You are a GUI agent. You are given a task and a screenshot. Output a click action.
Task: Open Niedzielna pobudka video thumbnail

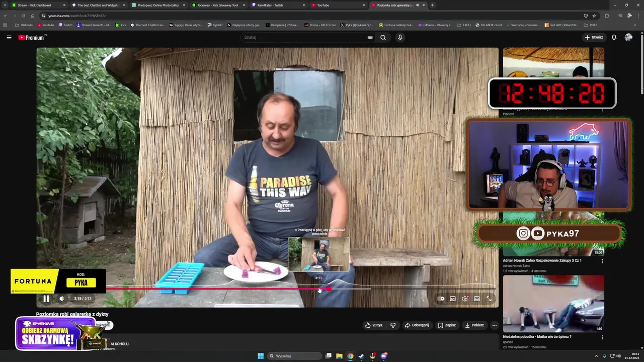point(553,303)
